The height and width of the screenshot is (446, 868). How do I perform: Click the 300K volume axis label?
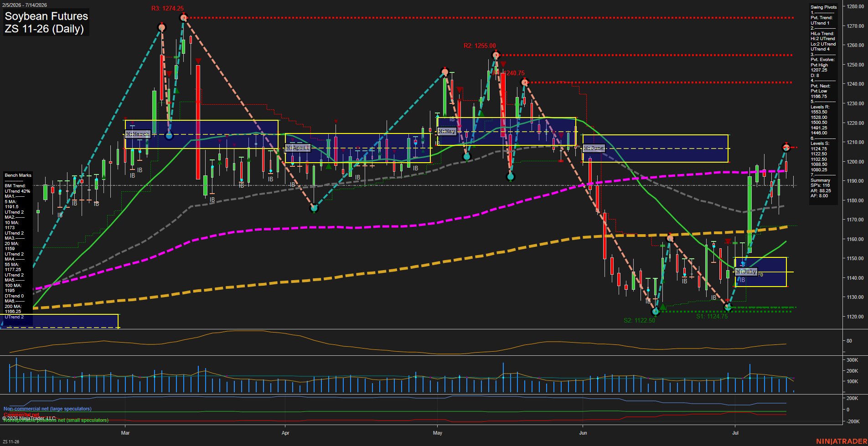852,360
